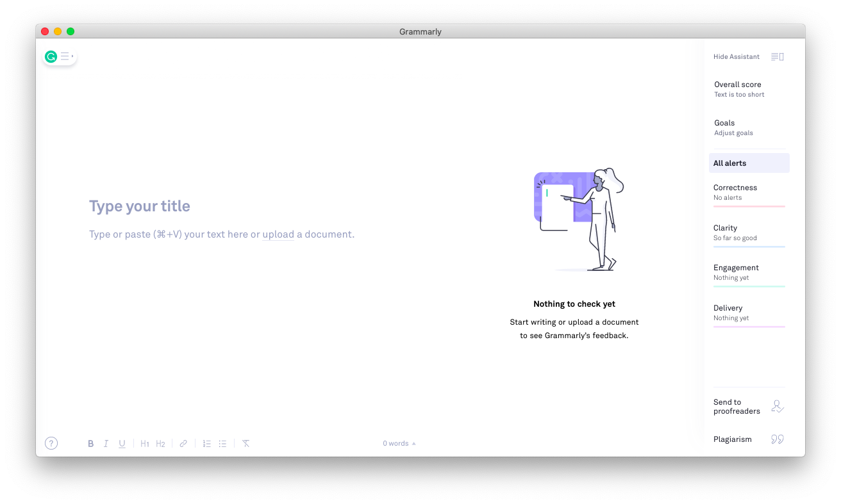Click 'Nothing yet' under Delivery
841x504 pixels.
pos(731,318)
